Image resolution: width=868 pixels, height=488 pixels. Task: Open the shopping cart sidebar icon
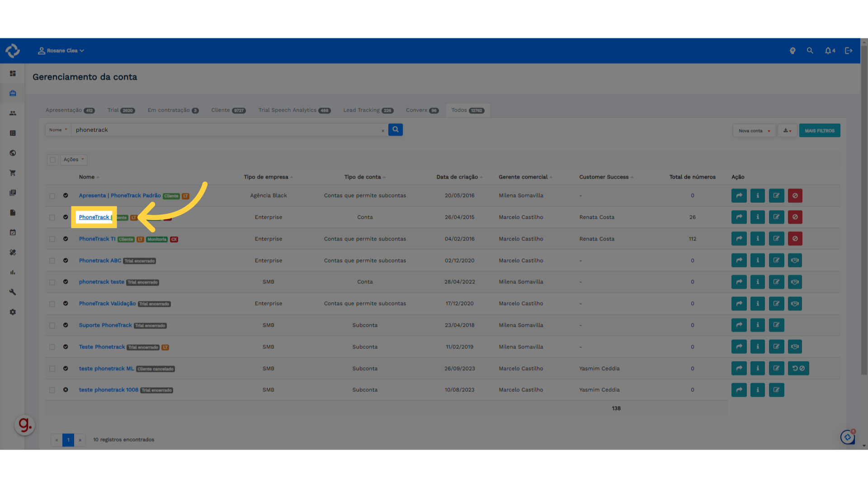pos(13,173)
